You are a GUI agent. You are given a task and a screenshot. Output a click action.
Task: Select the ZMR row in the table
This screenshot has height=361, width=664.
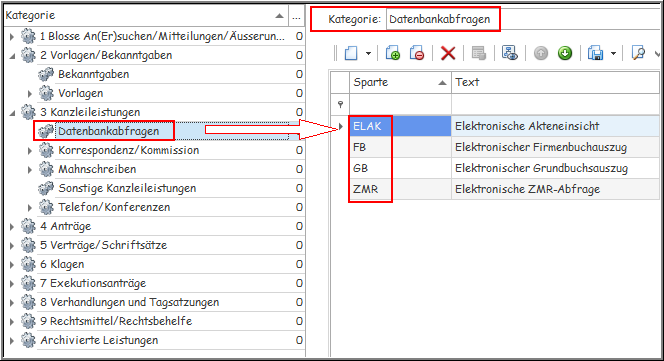point(504,189)
